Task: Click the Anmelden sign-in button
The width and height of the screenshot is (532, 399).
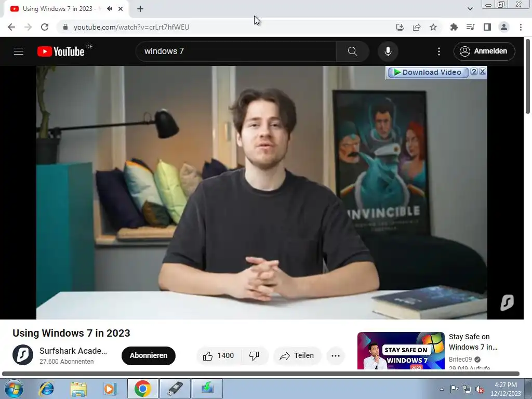Action: (x=484, y=51)
